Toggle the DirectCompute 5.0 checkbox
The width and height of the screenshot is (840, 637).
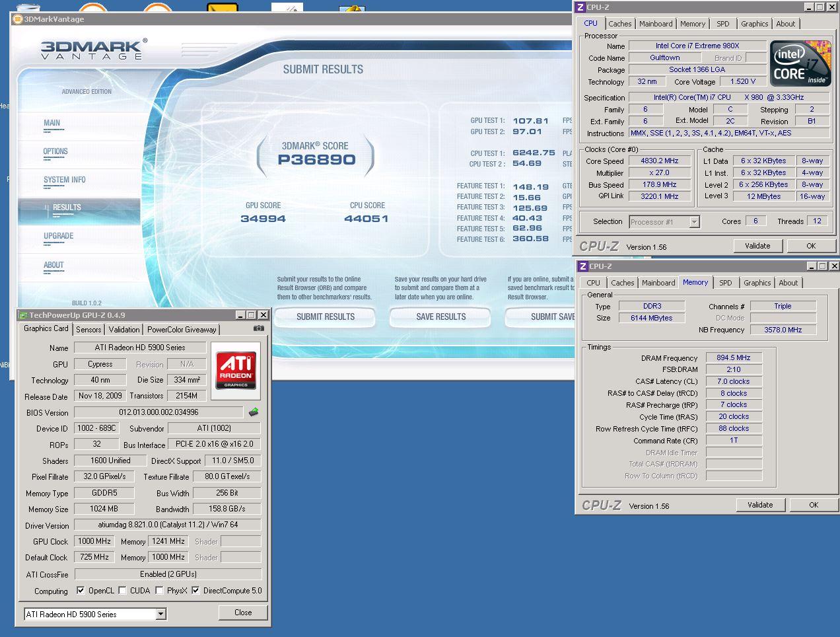tap(195, 591)
